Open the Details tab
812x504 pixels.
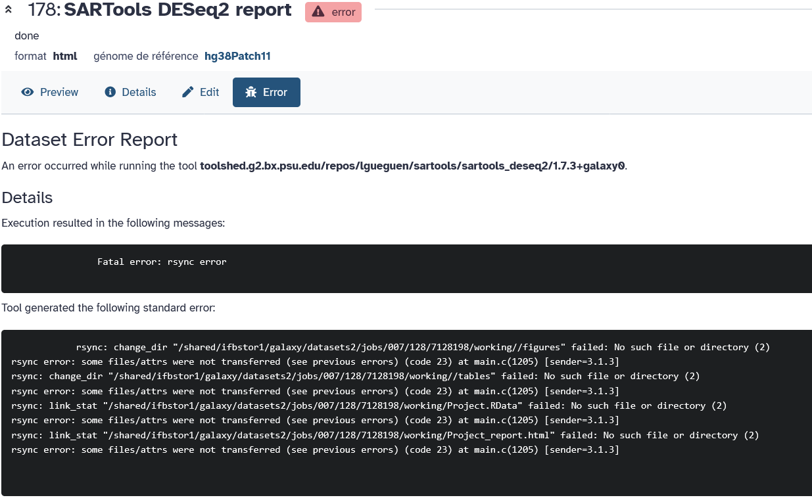coord(131,92)
